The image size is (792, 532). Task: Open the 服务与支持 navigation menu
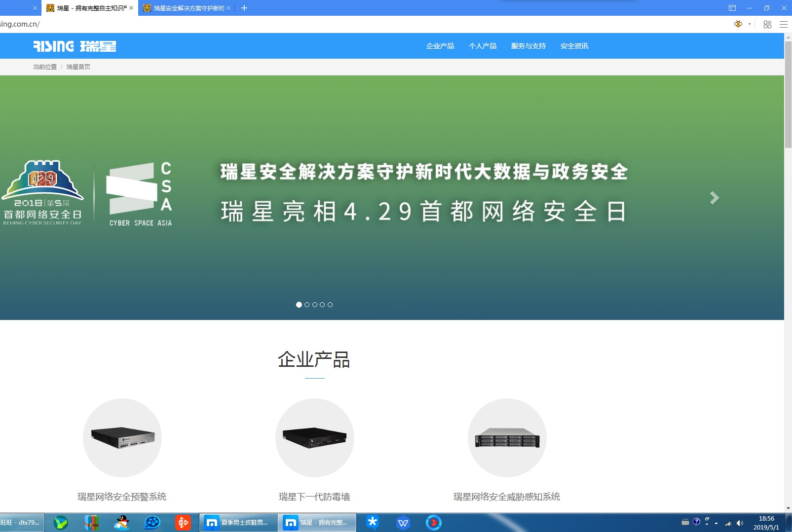528,46
